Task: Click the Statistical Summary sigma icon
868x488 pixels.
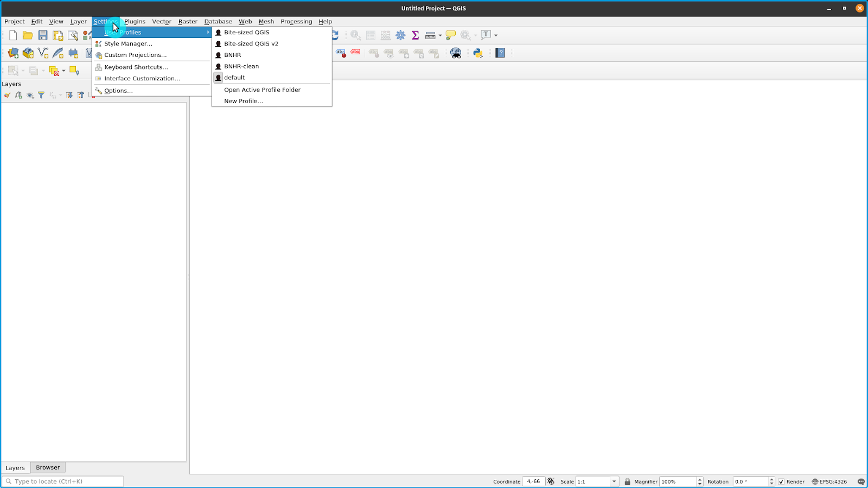Action: pyautogui.click(x=416, y=35)
